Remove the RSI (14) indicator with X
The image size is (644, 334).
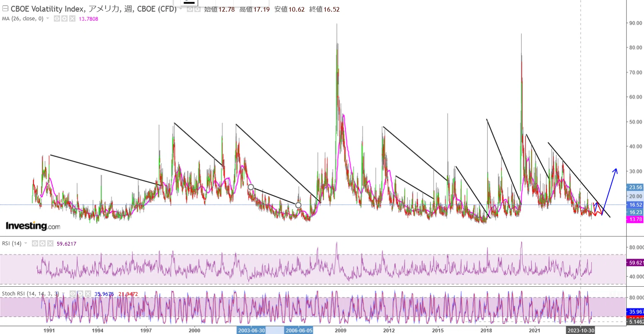[x=50, y=244]
